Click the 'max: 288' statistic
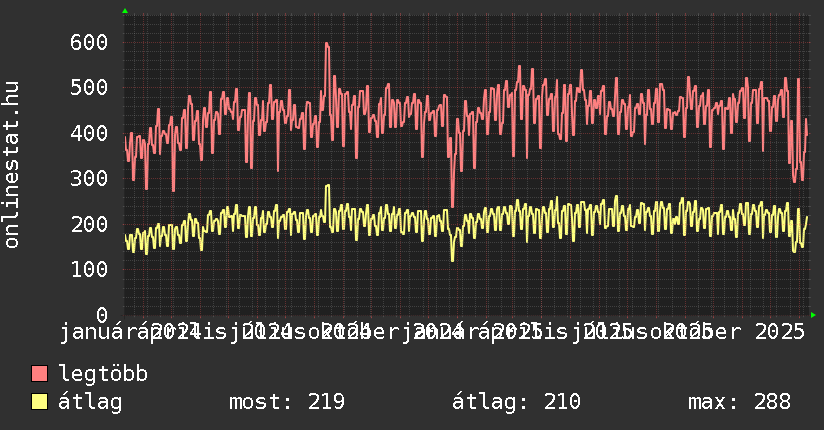The height and width of the screenshot is (430, 824). (x=739, y=402)
